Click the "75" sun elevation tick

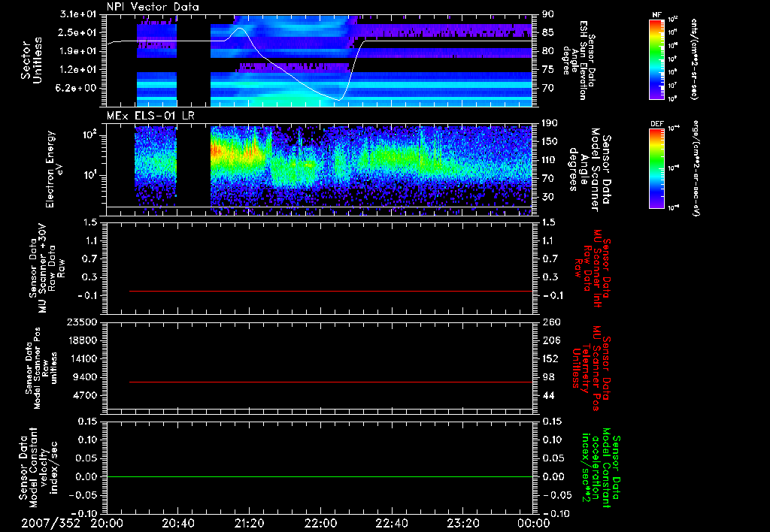(x=548, y=70)
